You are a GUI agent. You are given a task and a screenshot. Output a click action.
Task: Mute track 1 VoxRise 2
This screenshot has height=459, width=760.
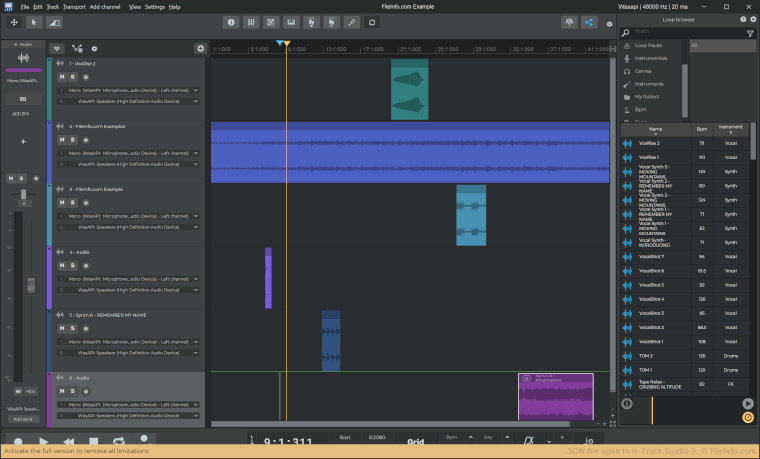point(61,76)
